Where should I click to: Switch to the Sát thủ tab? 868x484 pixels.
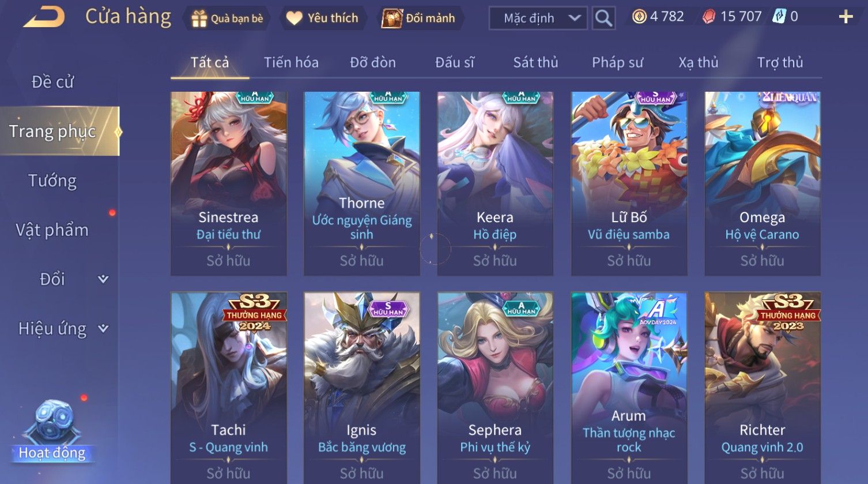(x=535, y=62)
